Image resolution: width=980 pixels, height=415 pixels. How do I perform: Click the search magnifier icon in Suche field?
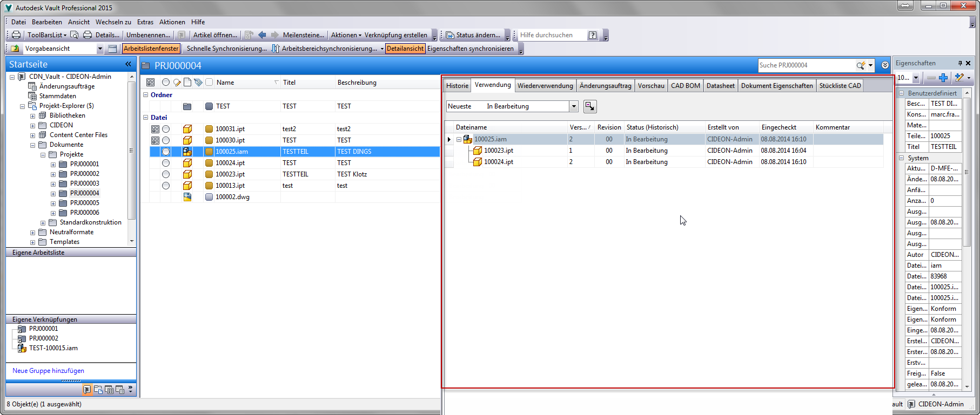pos(861,65)
